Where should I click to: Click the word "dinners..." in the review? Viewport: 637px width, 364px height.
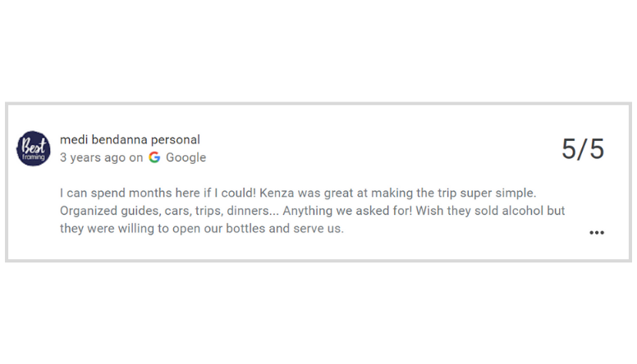(x=250, y=211)
